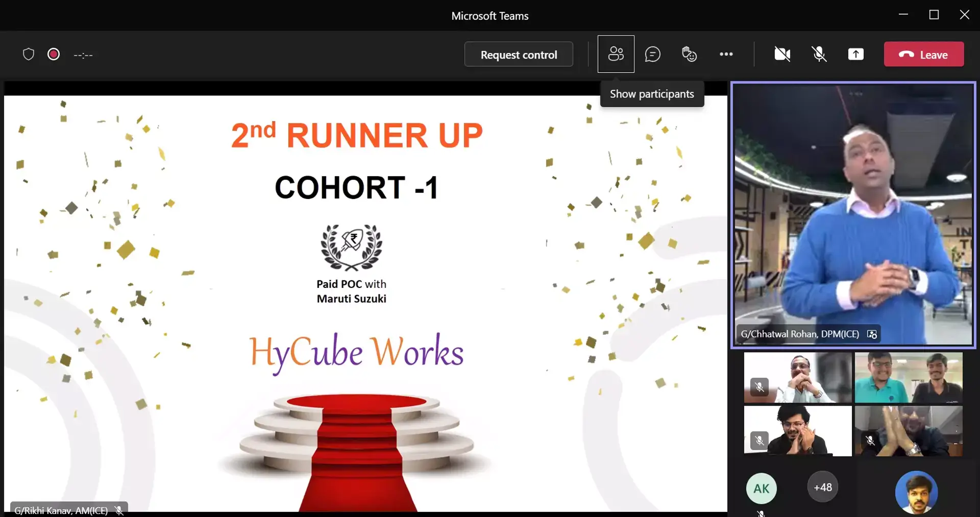The height and width of the screenshot is (517, 980).
Task: Click the shield security icon
Action: tap(29, 54)
